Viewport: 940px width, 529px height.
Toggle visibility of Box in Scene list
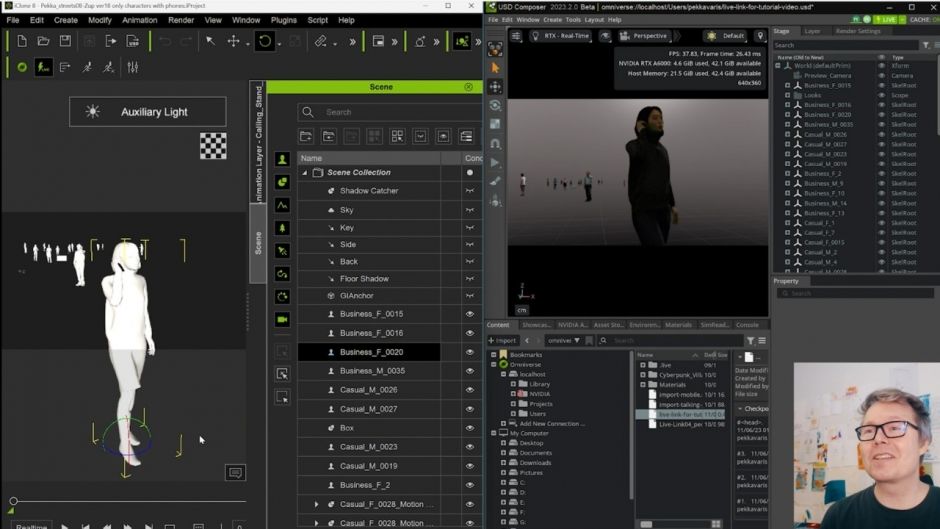point(469,428)
